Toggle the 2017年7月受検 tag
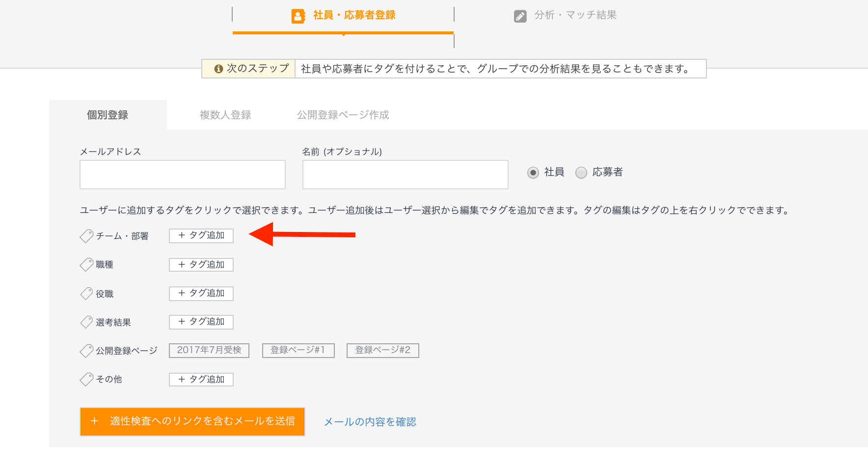This screenshot has width=868, height=461. point(209,350)
